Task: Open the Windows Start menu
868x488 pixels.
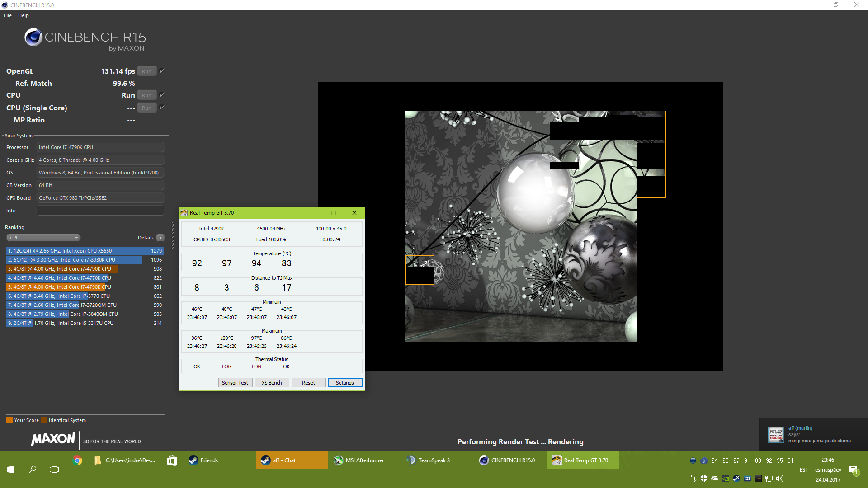Action: 11,469
